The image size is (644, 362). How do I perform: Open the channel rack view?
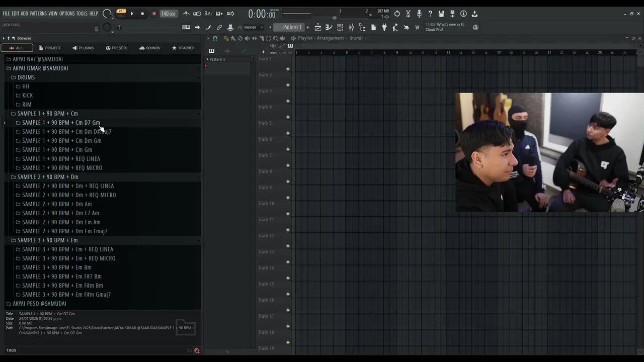click(340, 27)
